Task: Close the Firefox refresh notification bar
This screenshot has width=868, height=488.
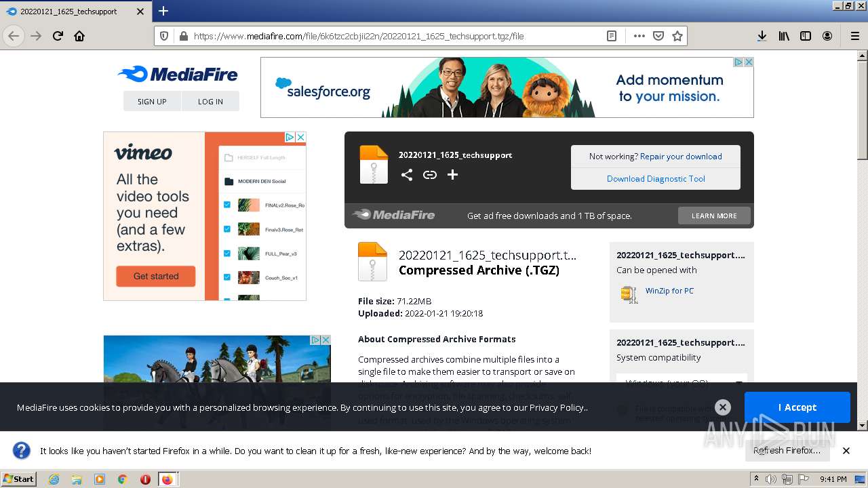Action: [x=846, y=451]
